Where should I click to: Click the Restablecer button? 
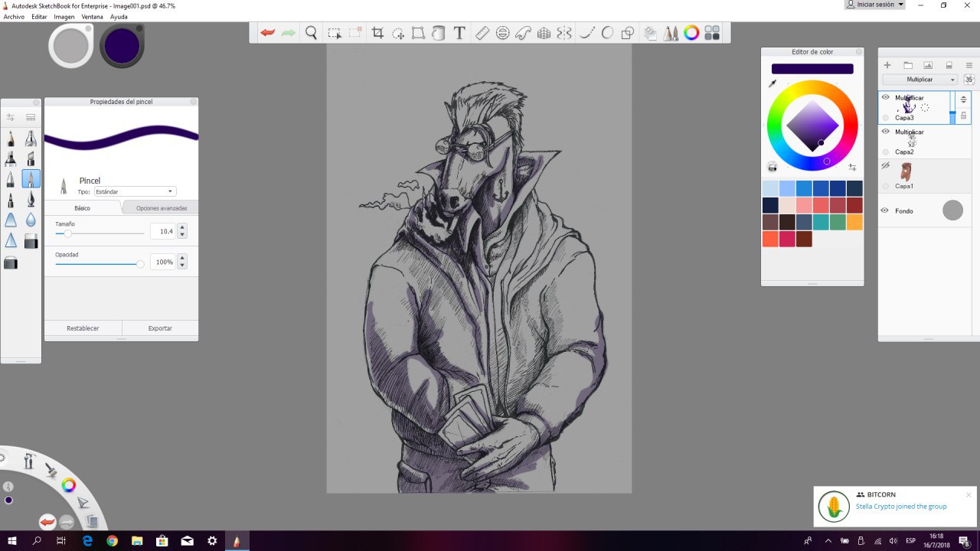click(x=83, y=328)
